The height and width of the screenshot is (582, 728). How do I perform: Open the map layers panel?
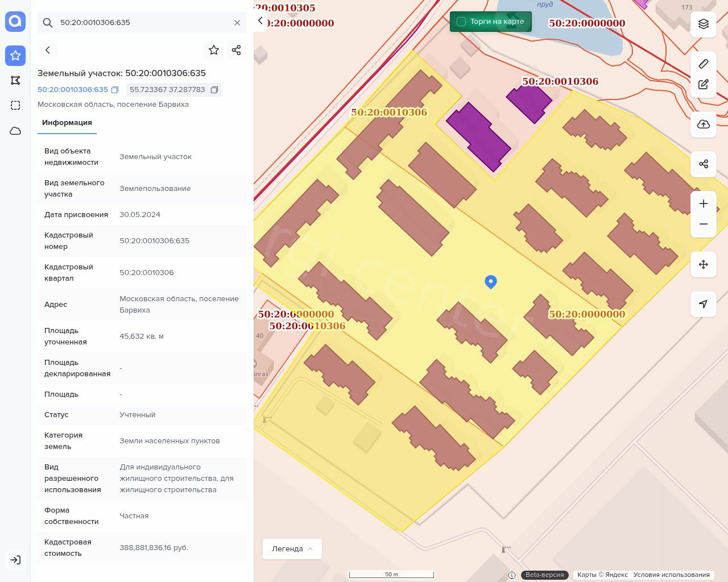click(x=703, y=24)
